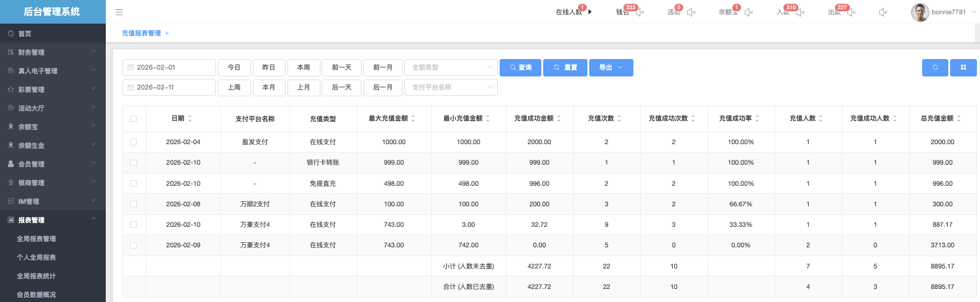Check the select-all checkbox in table header
980x302 pixels.
(134, 119)
